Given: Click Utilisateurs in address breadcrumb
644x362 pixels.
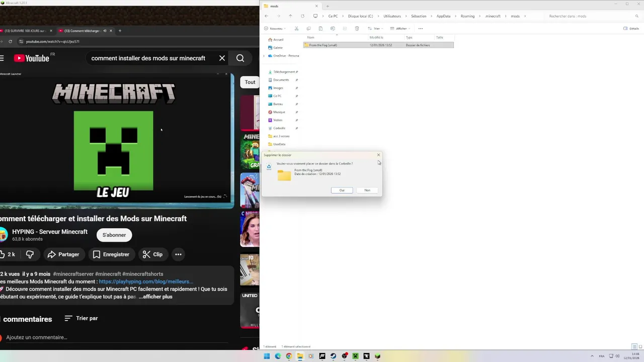Looking at the screenshot, I should tap(392, 16).
